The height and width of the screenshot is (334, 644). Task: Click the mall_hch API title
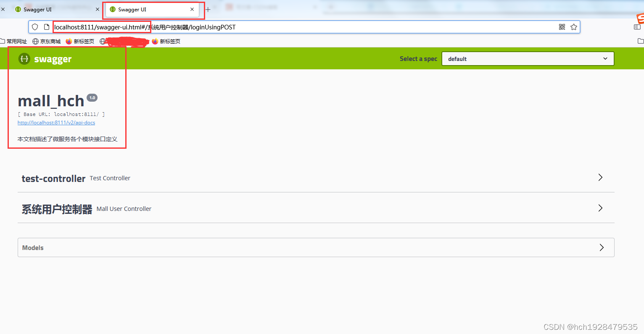[51, 101]
